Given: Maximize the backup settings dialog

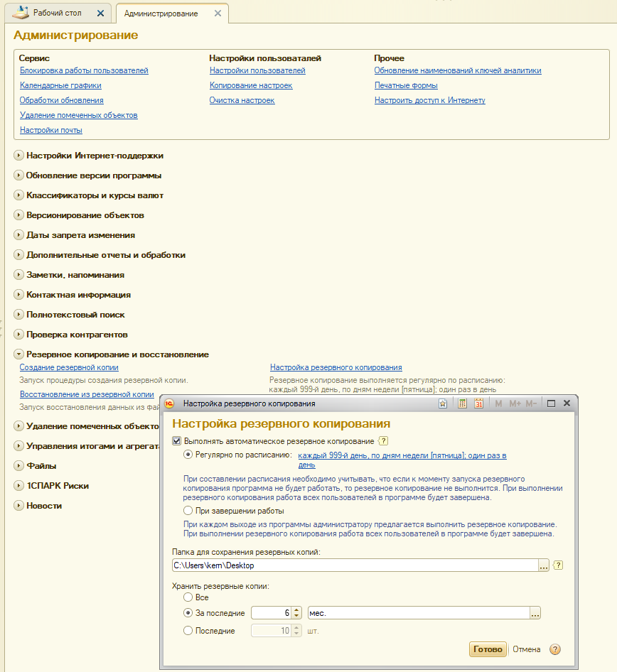Looking at the screenshot, I should coord(552,403).
